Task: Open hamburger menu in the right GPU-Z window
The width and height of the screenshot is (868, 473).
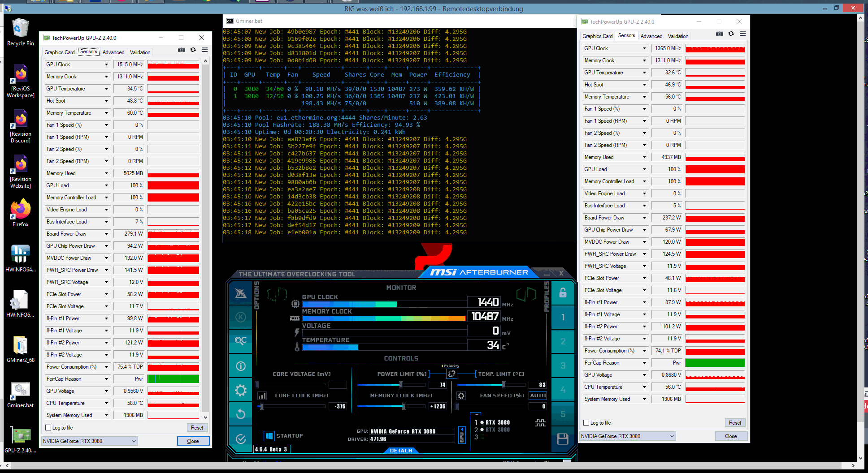Action: [x=742, y=34]
